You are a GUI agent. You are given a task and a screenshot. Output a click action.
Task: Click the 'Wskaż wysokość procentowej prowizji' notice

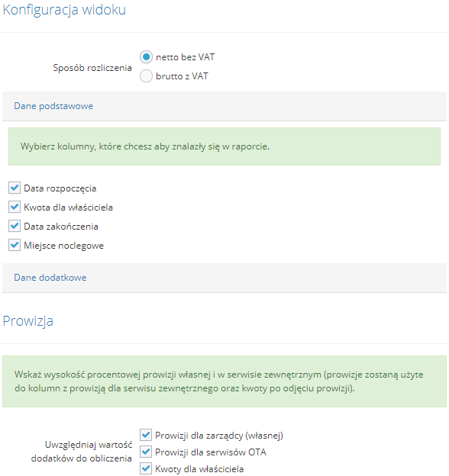[x=224, y=381]
